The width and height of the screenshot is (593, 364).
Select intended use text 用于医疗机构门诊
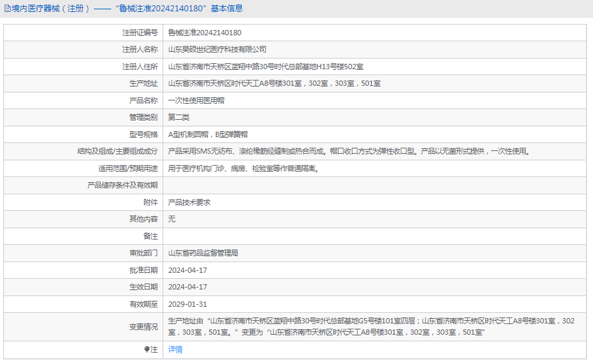(x=245, y=168)
